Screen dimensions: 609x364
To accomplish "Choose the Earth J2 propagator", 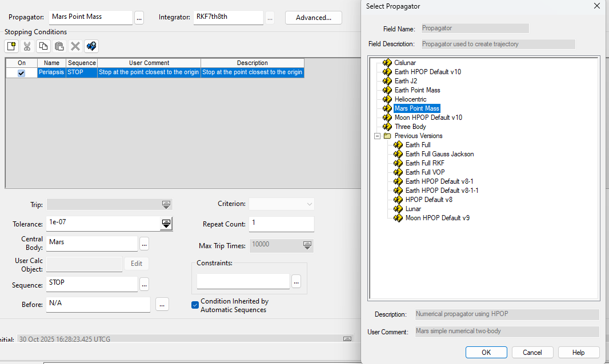I will (x=406, y=80).
